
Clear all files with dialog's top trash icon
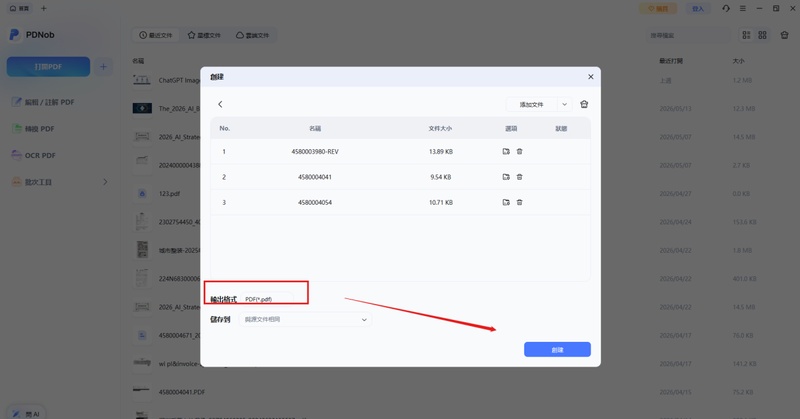pyautogui.click(x=584, y=104)
